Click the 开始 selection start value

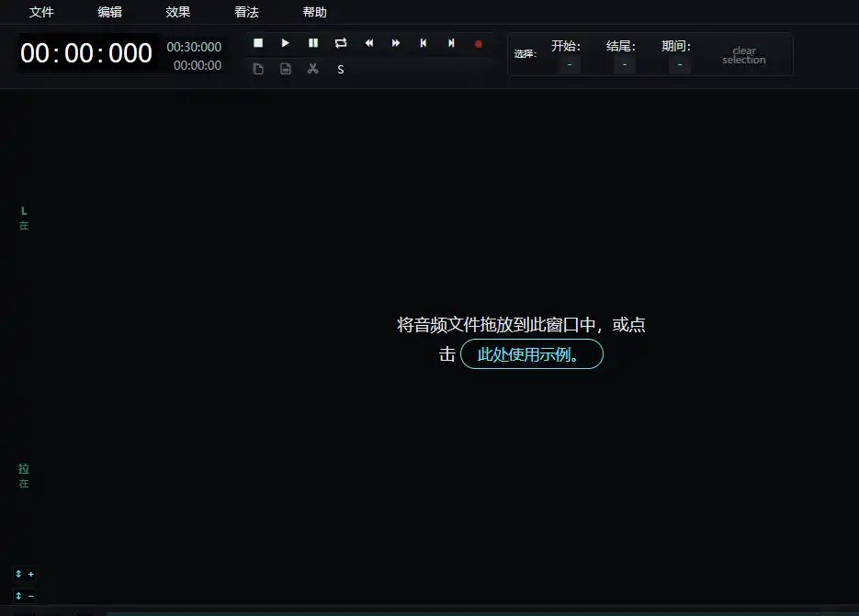[x=570, y=64]
